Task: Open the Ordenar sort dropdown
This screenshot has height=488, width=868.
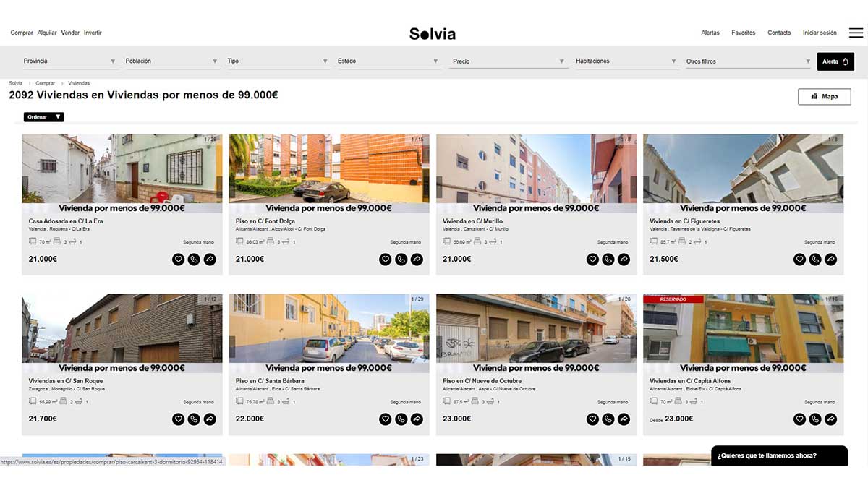Action: click(44, 117)
